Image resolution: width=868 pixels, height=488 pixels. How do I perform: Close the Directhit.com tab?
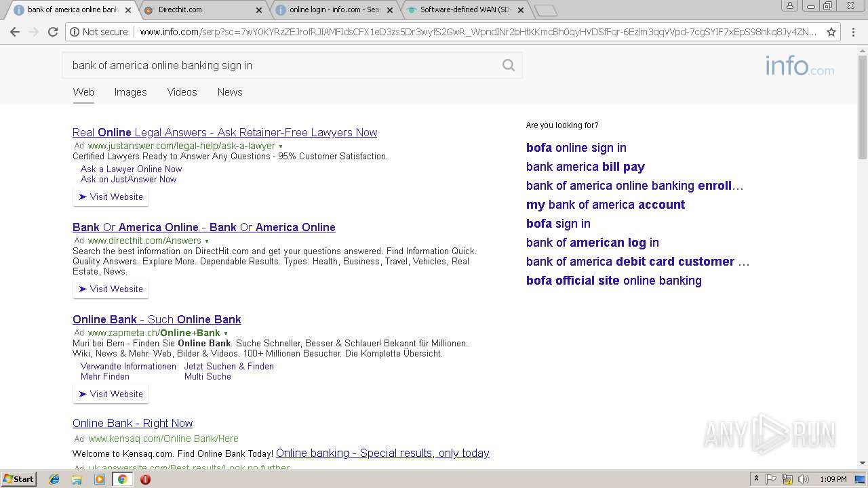pyautogui.click(x=259, y=10)
